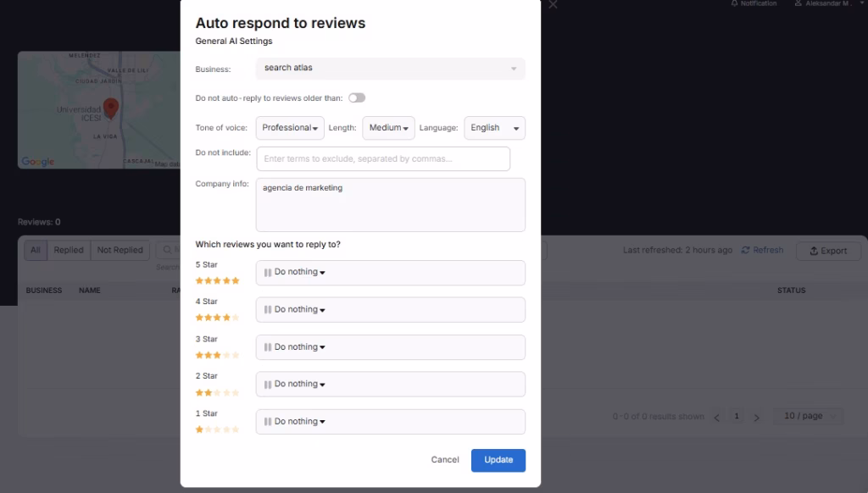Click the previous page arrow
Image resolution: width=868 pixels, height=493 pixels.
point(717,417)
